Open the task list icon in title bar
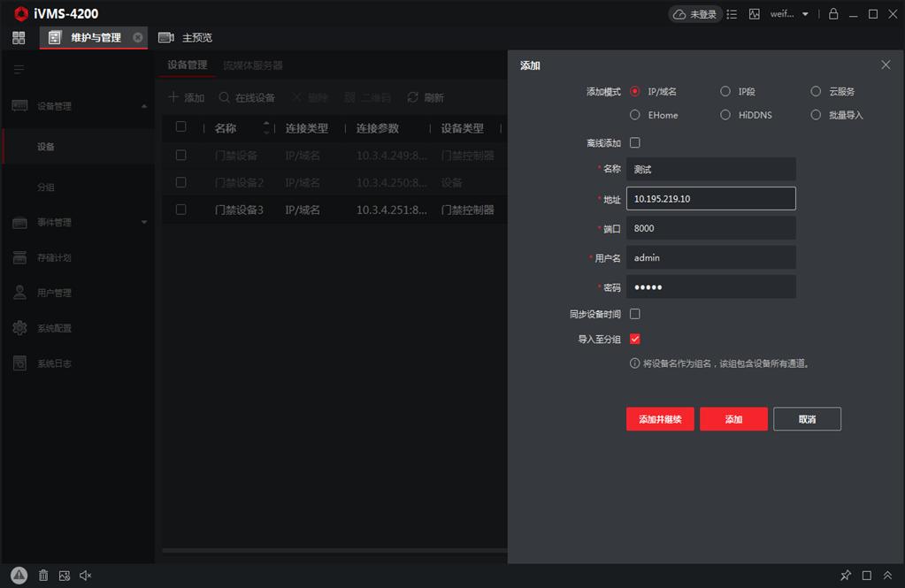 [x=731, y=13]
